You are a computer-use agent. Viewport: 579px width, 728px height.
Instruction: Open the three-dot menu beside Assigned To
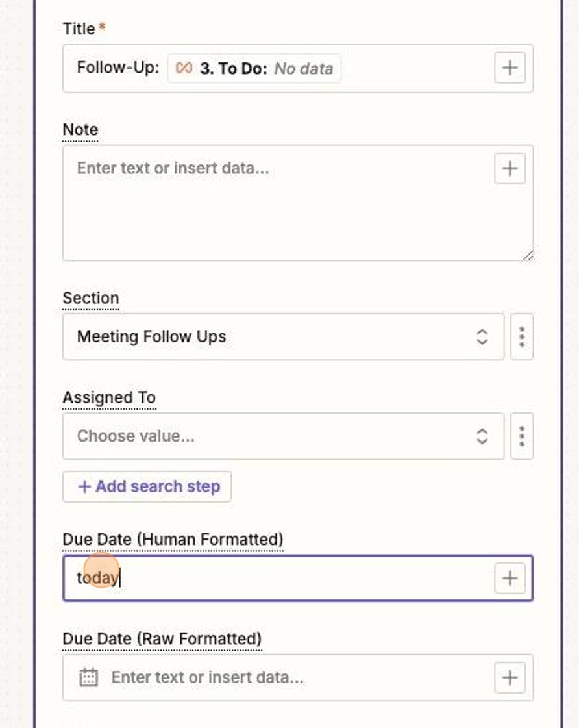tap(522, 436)
